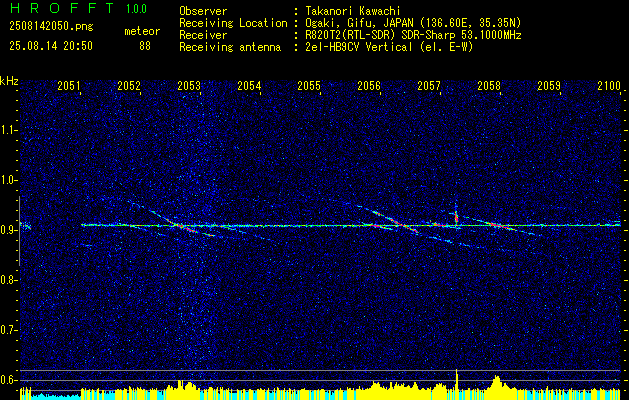Image resolution: width=629 pixels, height=400 pixels.
Task: Click the 2057 time marker
Action: coord(429,86)
